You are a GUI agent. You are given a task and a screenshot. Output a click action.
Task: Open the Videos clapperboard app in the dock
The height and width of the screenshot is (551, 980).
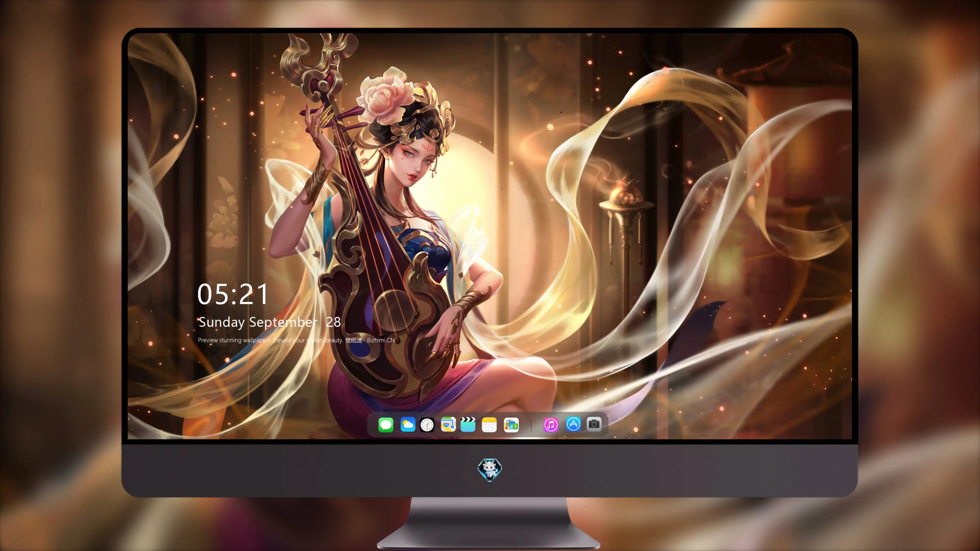[468, 424]
